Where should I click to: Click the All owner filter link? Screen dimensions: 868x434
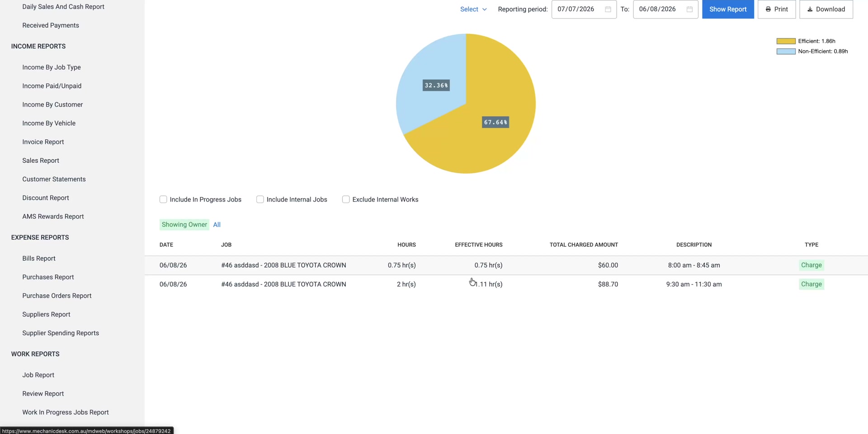coord(217,225)
